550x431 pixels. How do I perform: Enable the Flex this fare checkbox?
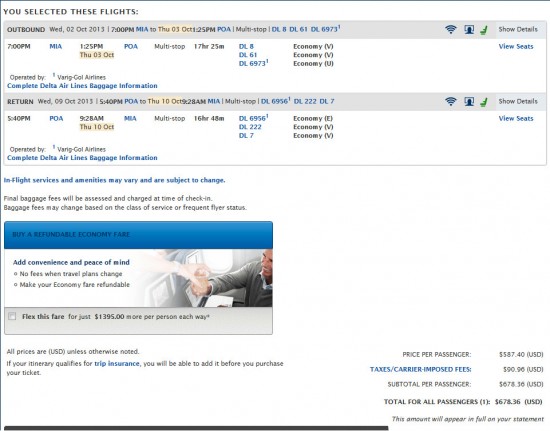point(12,316)
